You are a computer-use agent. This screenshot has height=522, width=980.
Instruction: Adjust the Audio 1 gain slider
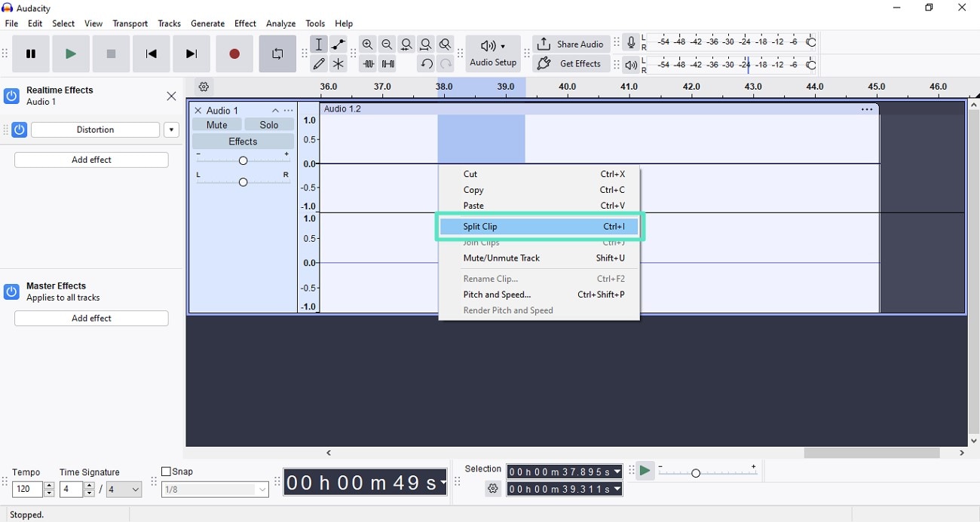tap(243, 160)
